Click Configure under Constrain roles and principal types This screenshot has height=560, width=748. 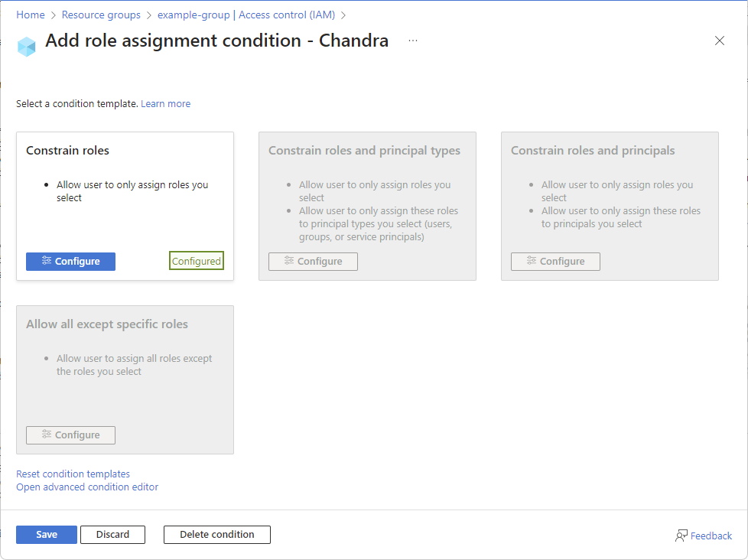[x=313, y=262]
